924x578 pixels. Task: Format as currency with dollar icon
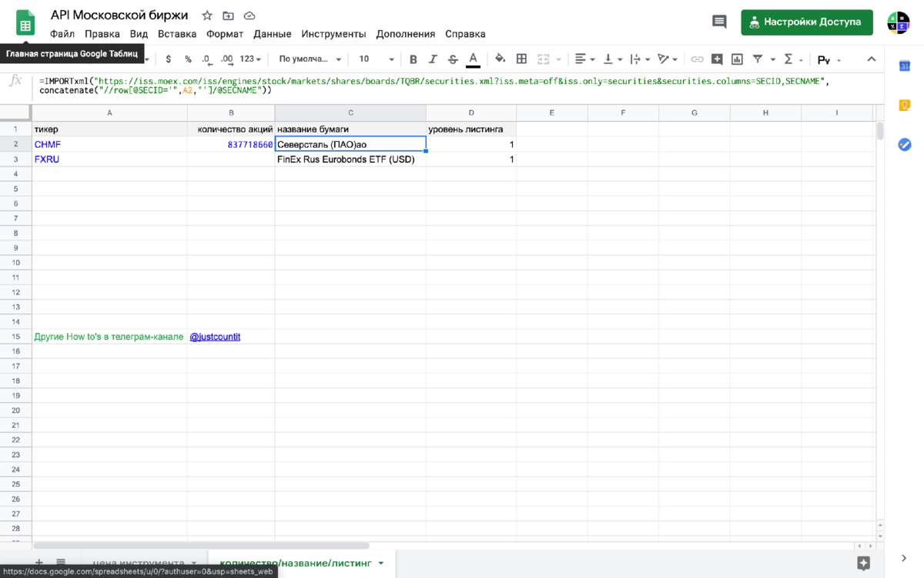[x=169, y=59]
